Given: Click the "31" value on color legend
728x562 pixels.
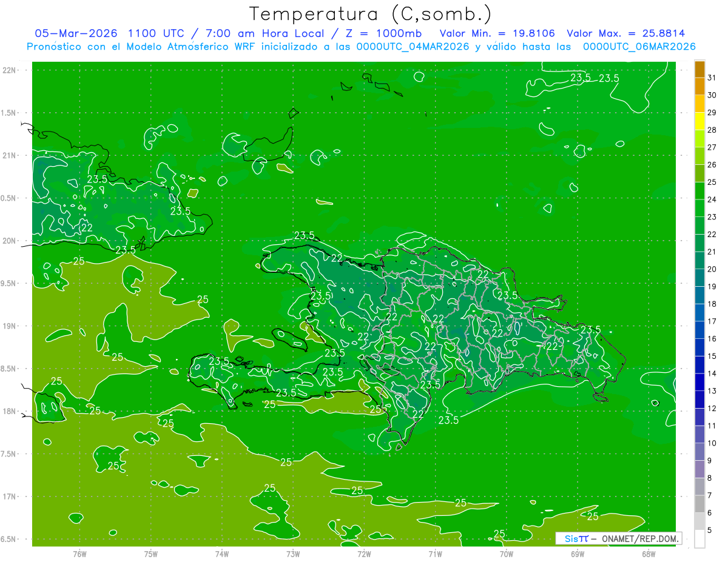Looking at the screenshot, I should [x=712, y=78].
